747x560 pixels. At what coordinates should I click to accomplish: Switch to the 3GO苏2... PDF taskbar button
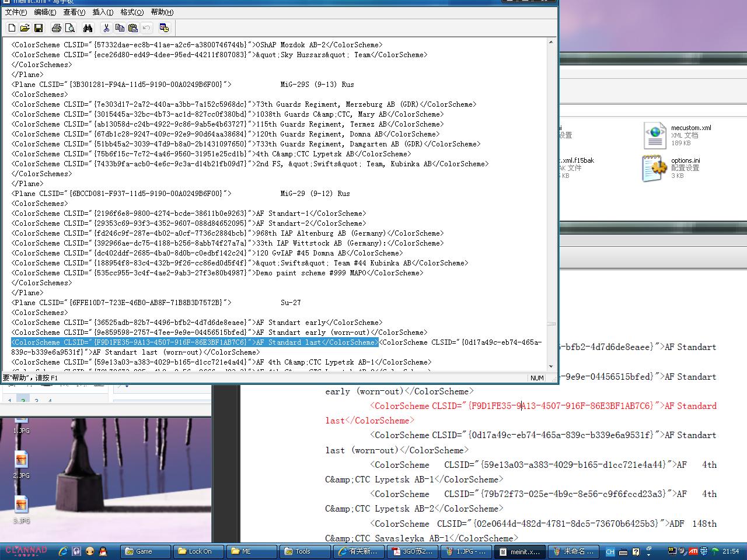point(411,551)
